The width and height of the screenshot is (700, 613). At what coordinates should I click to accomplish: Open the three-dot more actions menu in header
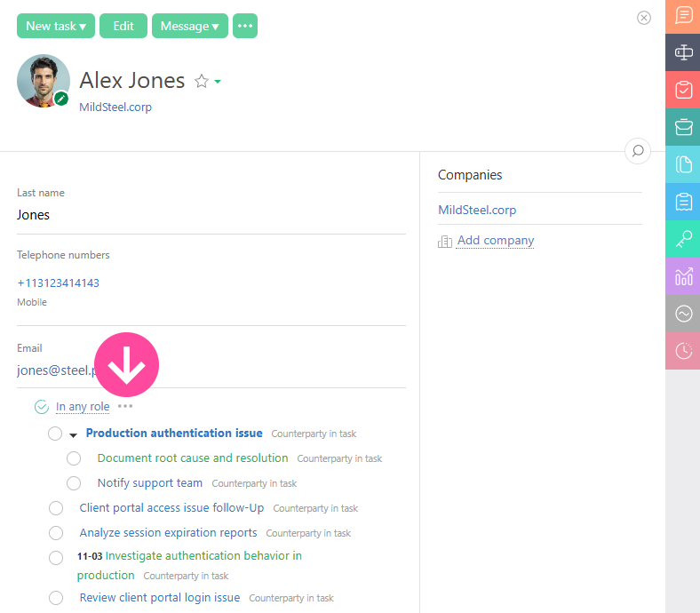click(x=245, y=26)
